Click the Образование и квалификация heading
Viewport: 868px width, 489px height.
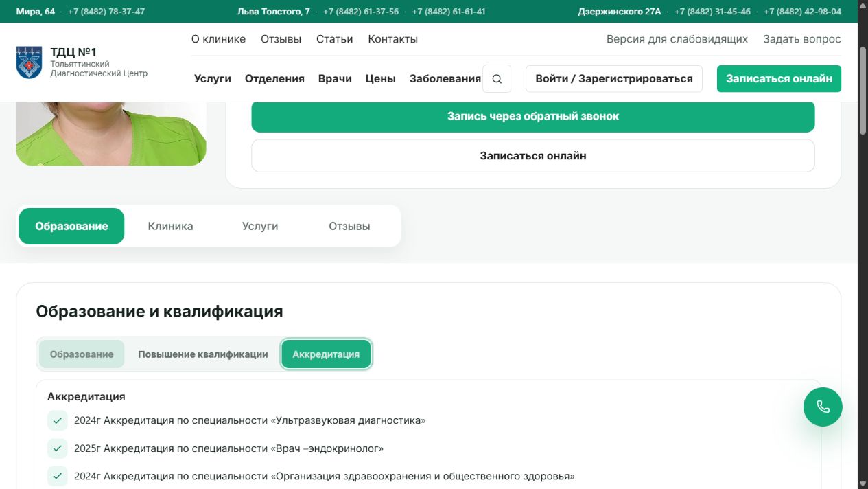pos(159,311)
